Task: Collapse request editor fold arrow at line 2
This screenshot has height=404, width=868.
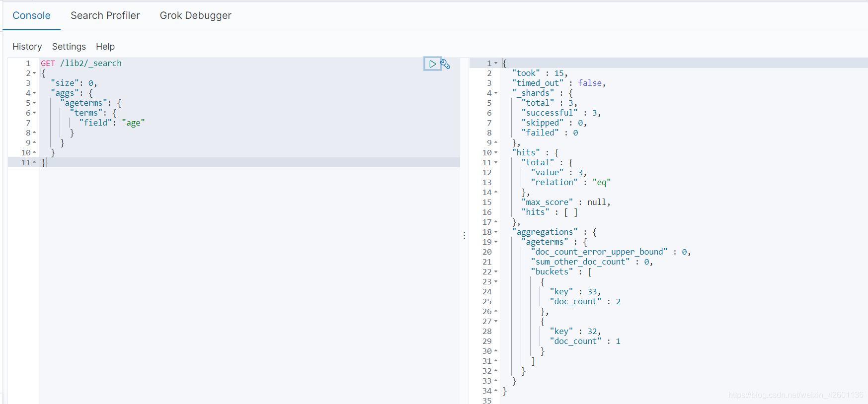Action: (x=34, y=73)
